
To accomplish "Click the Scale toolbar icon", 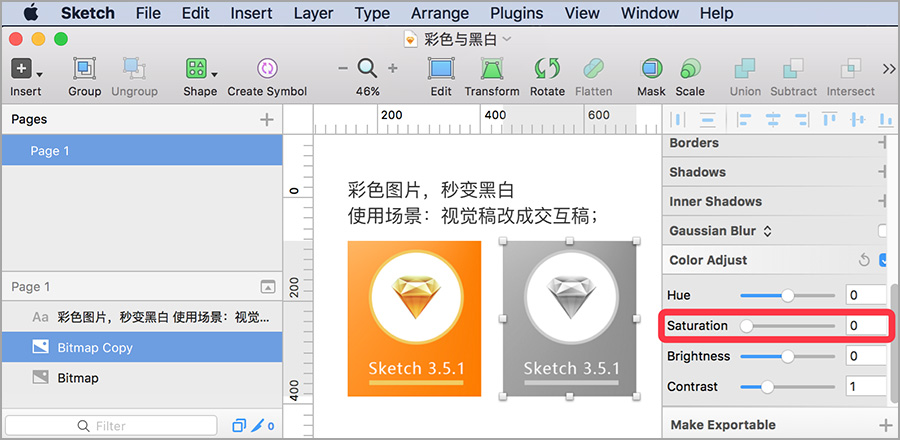I will click(x=690, y=69).
